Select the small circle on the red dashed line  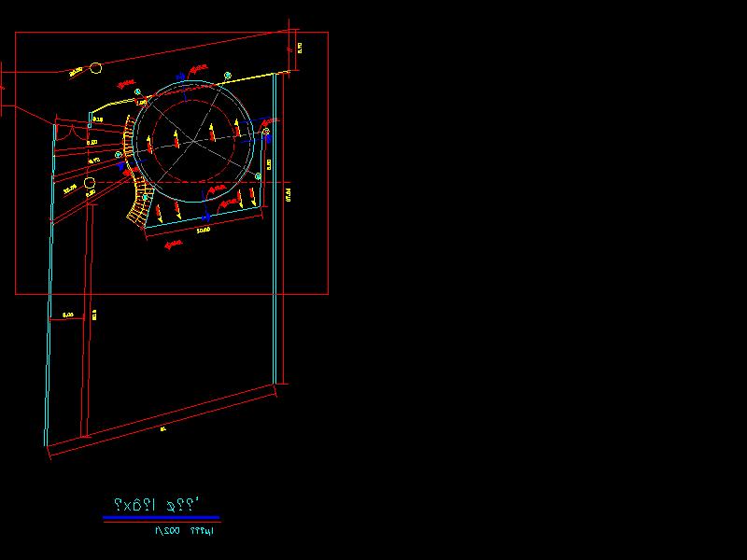pyautogui.click(x=90, y=184)
